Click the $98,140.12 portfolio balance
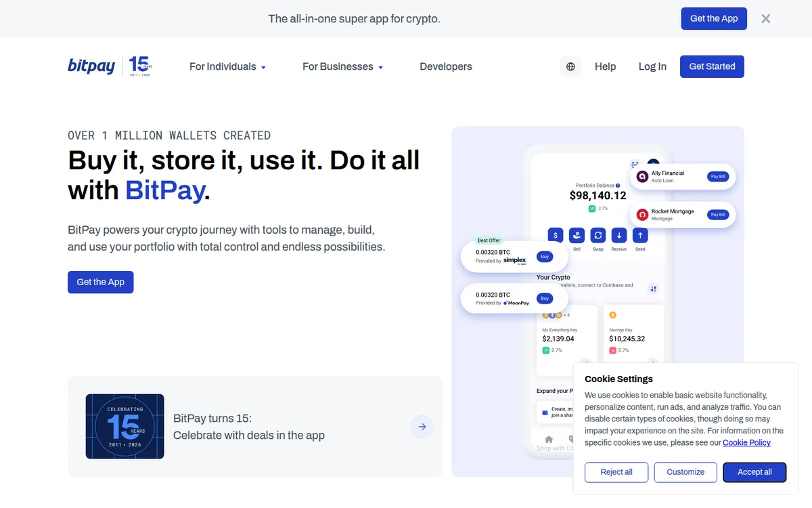 coord(598,196)
